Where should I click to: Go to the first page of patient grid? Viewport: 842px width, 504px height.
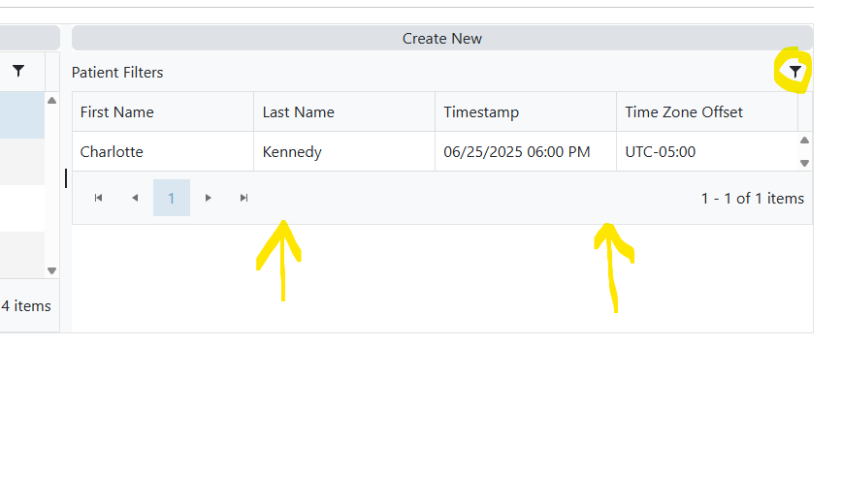point(98,198)
